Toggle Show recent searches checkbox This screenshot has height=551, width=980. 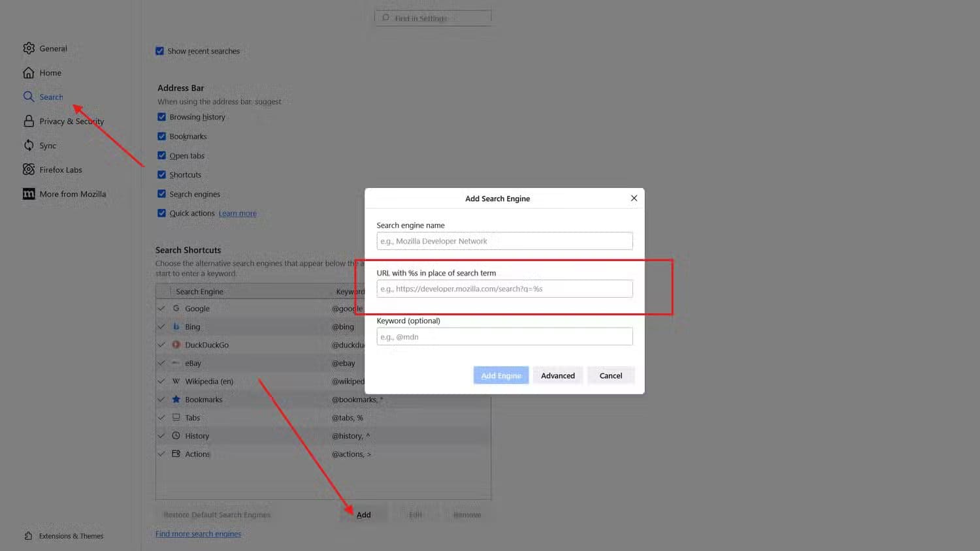point(159,51)
